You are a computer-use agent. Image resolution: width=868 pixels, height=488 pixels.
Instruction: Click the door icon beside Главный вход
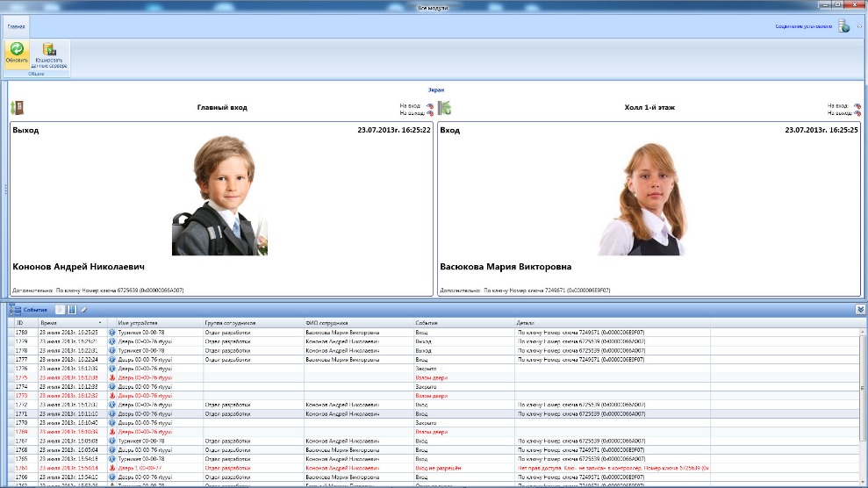[16, 108]
